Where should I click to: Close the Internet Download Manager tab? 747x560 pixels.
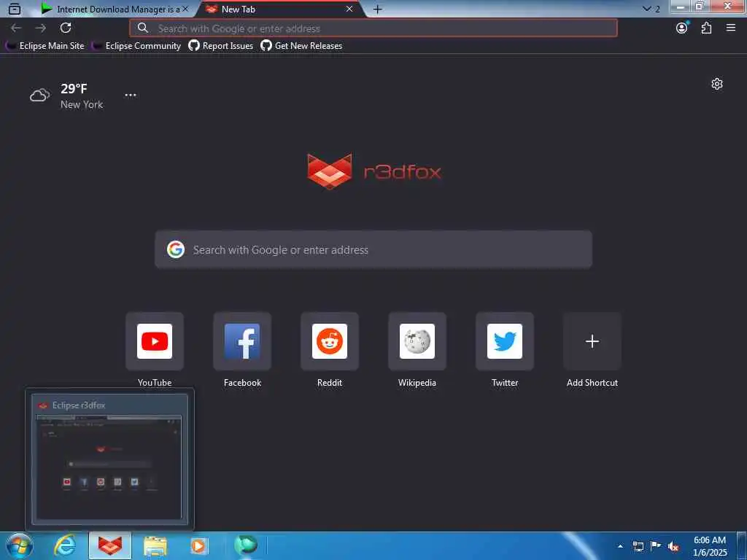click(x=185, y=9)
